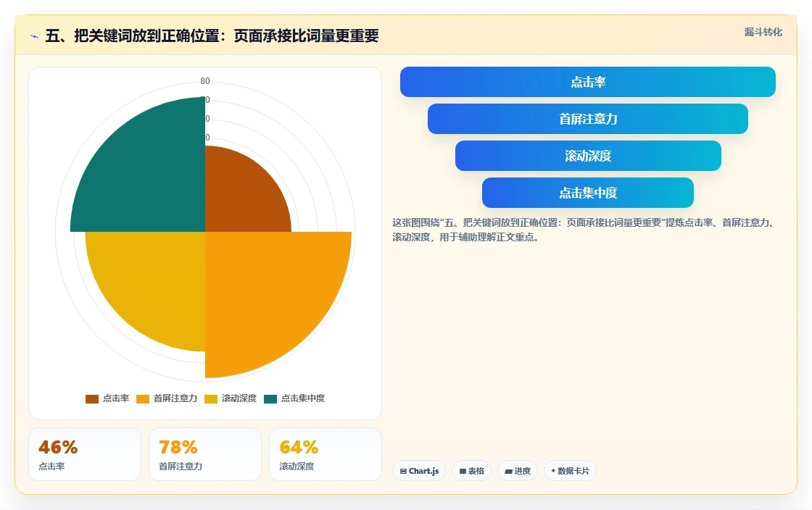Select the 首屏注意力 funnel bar

pyautogui.click(x=588, y=119)
